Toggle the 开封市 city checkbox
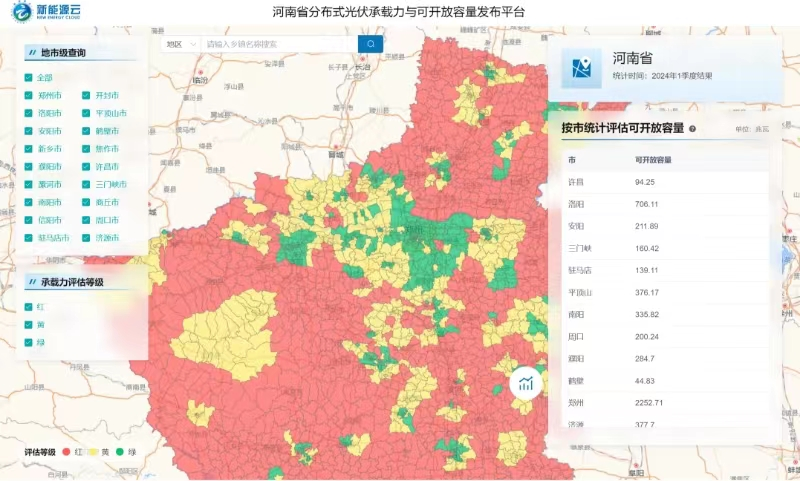 point(86,96)
